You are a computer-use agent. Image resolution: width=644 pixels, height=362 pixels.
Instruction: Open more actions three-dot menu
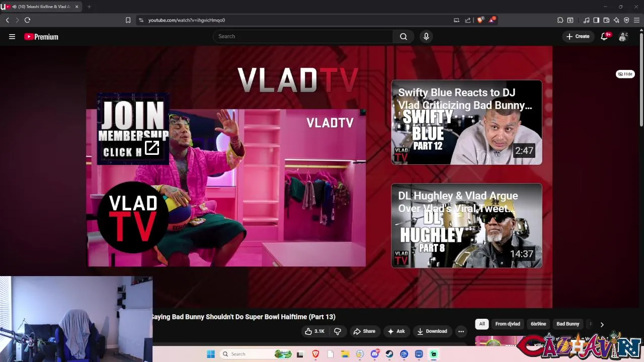[x=461, y=331]
